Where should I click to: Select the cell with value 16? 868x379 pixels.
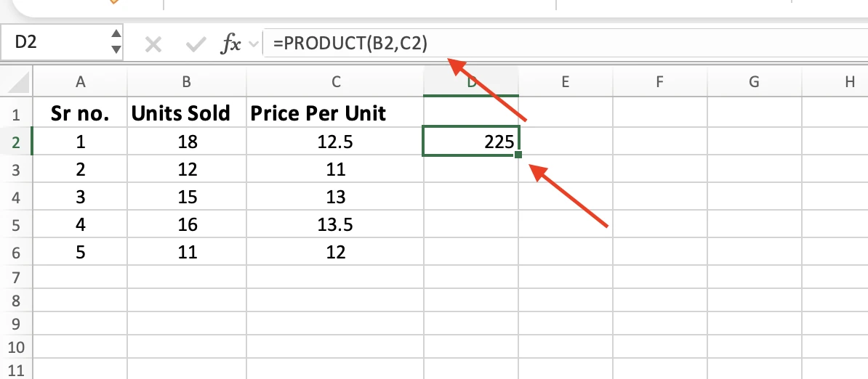coord(187,224)
